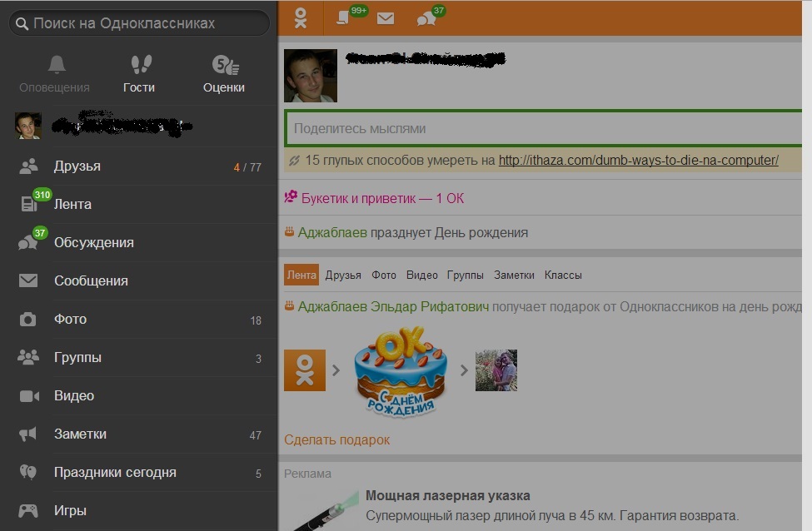812x531 pixels.
Task: Click the Поиск на Одноклассниках search box
Action: click(139, 23)
